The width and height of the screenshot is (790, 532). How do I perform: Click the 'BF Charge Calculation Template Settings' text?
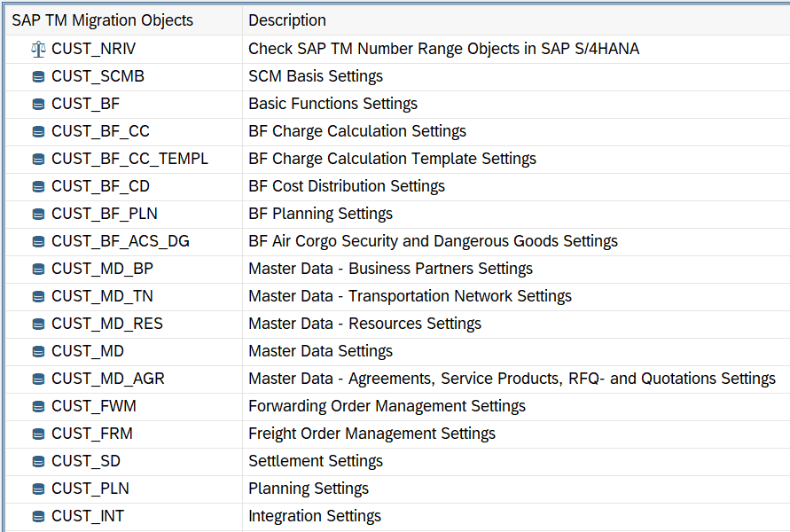(393, 159)
